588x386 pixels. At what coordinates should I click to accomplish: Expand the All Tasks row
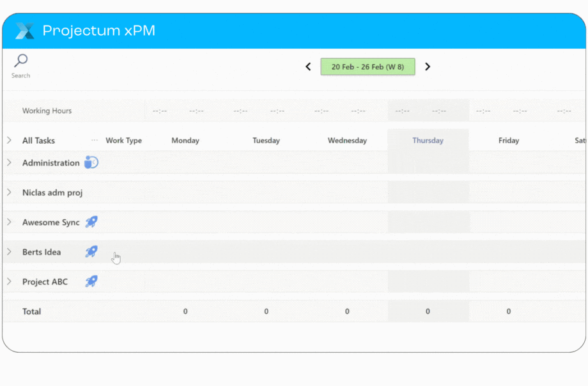pos(9,141)
